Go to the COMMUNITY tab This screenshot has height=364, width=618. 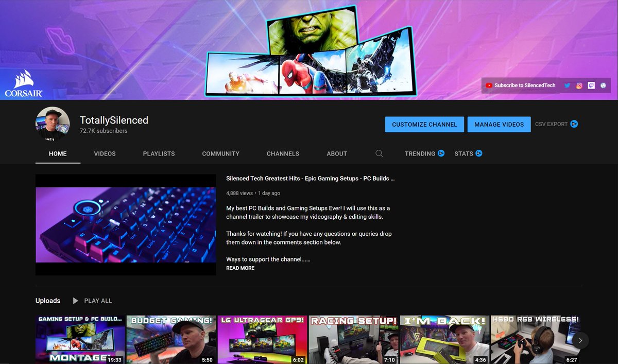tap(220, 153)
